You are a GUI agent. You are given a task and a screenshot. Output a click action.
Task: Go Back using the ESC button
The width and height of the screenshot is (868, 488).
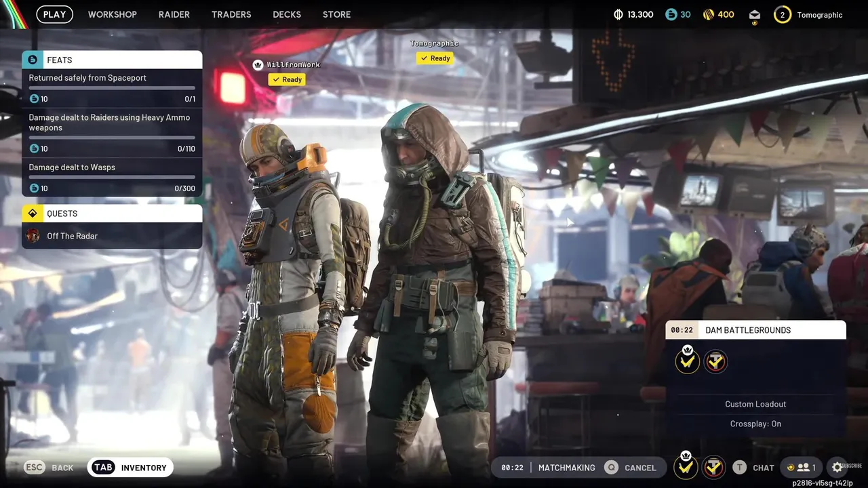[x=49, y=468]
